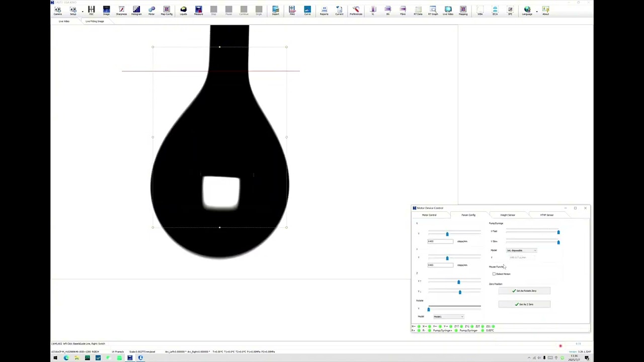Click the Pump V Slow slider handle
The width and height of the screenshot is (644, 362).
pos(558,242)
